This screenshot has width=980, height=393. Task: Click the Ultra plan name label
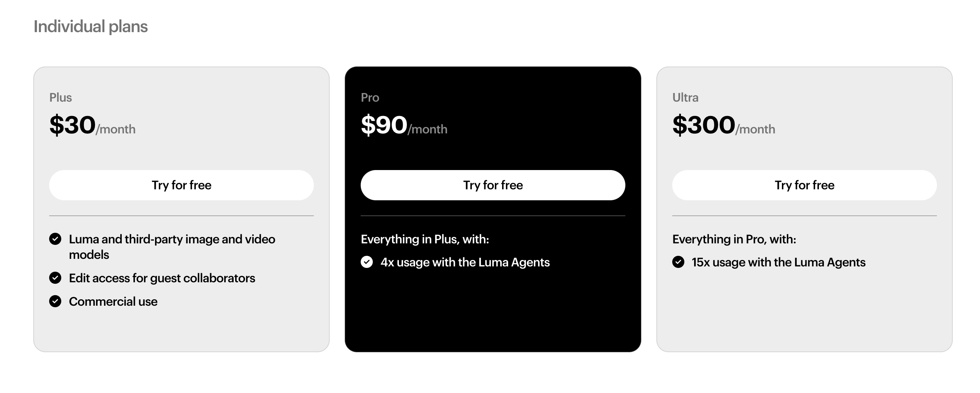(x=685, y=97)
